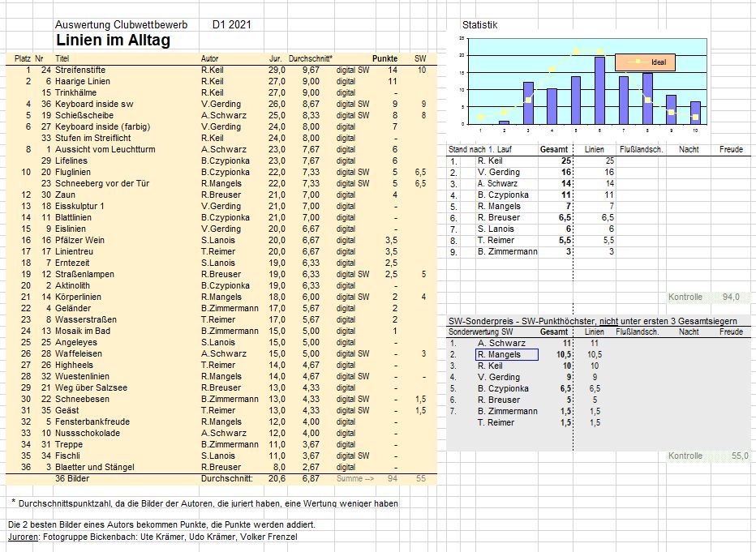Select the Kontrolle value '55,0'
The height and width of the screenshot is (552, 756).
(x=740, y=456)
